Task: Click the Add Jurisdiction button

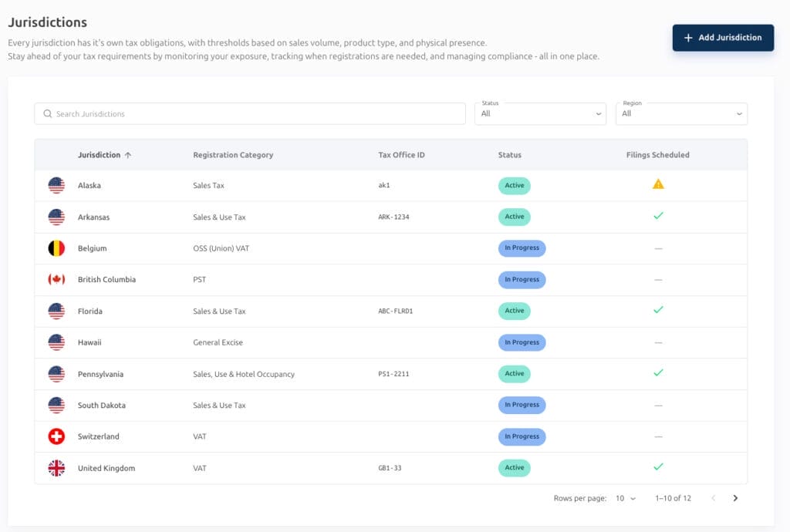Action: click(723, 38)
